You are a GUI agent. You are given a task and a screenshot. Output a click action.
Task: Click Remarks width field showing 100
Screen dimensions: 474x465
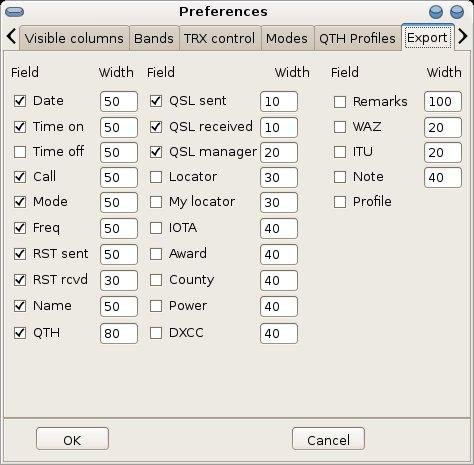click(x=443, y=102)
